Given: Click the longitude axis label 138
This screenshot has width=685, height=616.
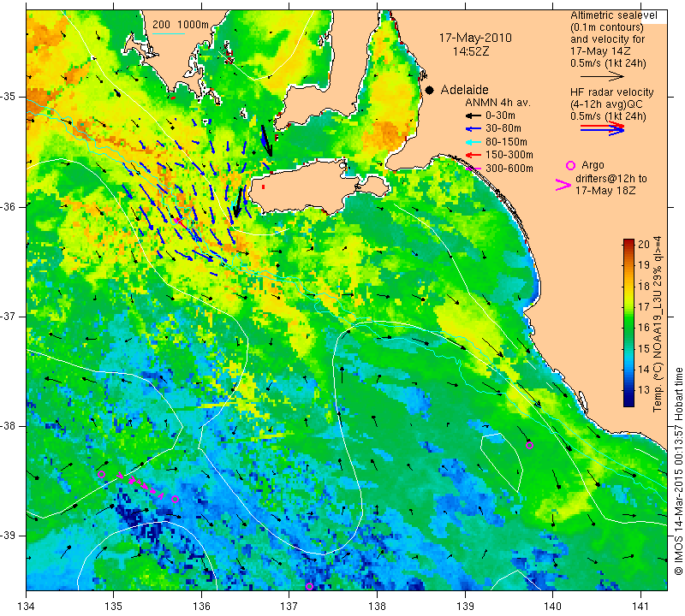Looking at the screenshot, I should [377, 607].
